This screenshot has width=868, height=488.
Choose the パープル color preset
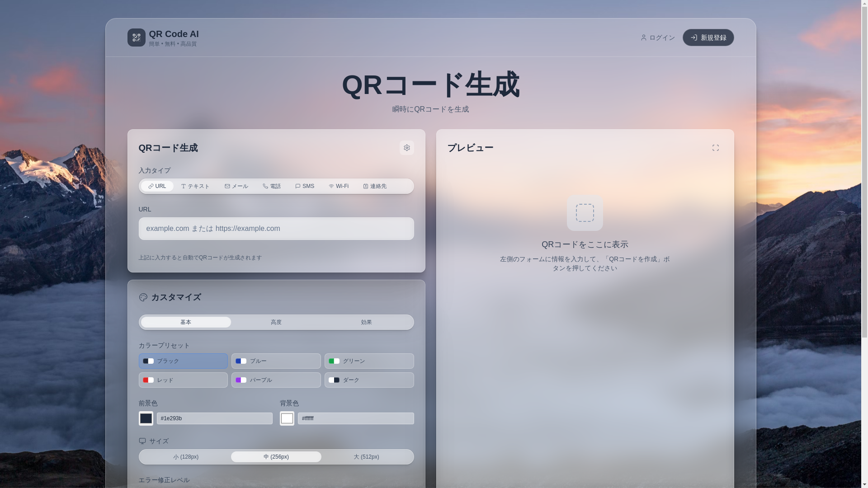click(276, 380)
